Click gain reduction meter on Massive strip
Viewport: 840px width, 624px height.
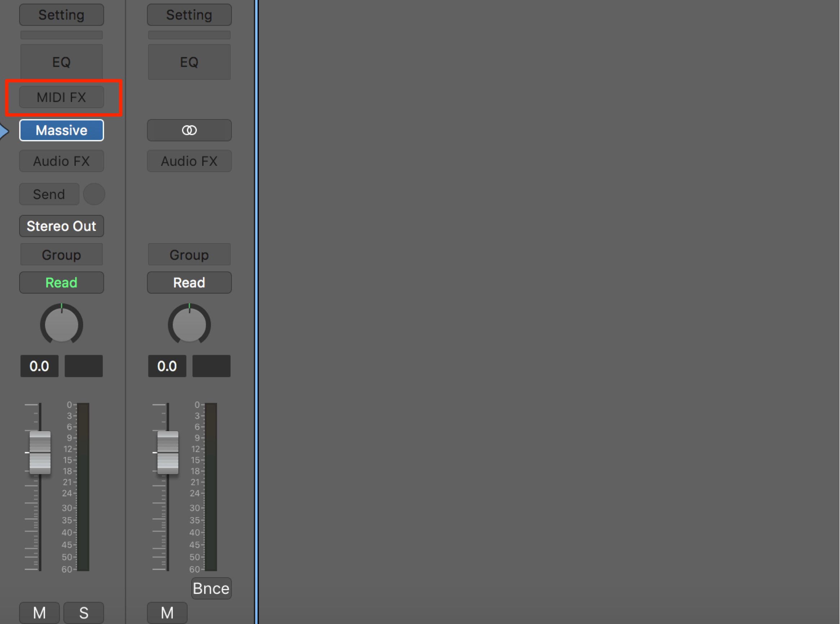tap(62, 35)
